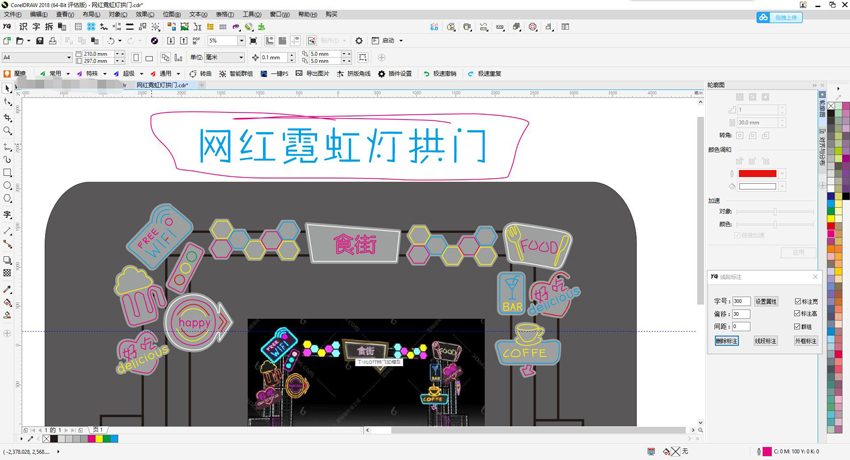Uncheck the 标注高 checkbox
The image size is (850, 460).
(797, 314)
